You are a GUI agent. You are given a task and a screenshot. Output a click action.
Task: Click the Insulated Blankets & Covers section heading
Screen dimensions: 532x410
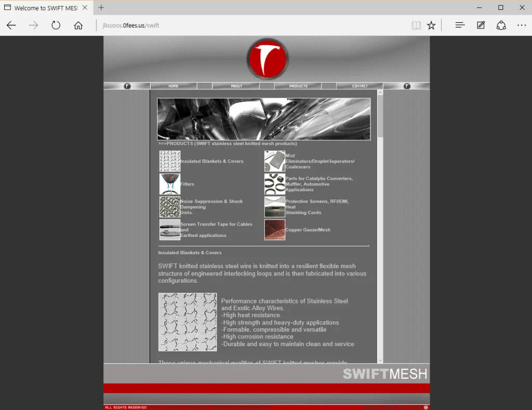click(190, 253)
